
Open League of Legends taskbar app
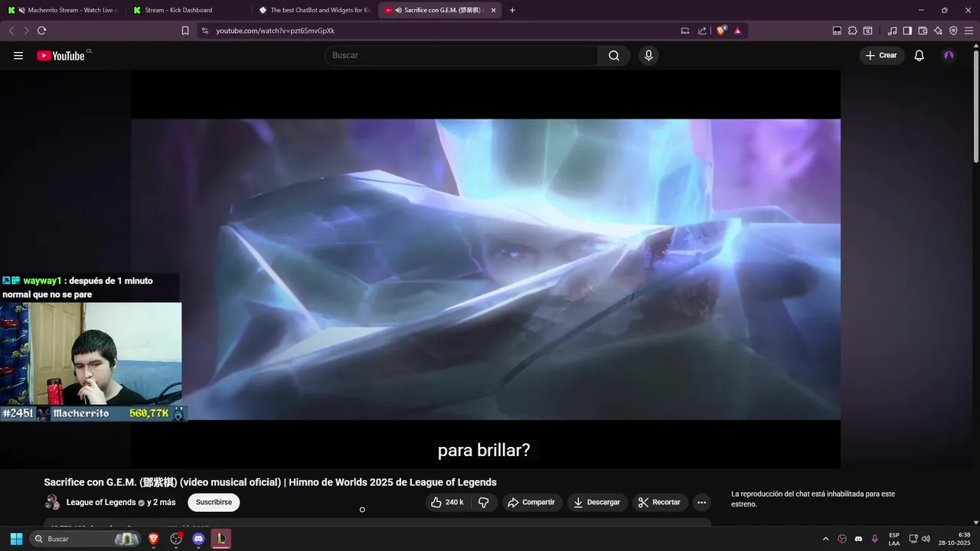point(221,539)
